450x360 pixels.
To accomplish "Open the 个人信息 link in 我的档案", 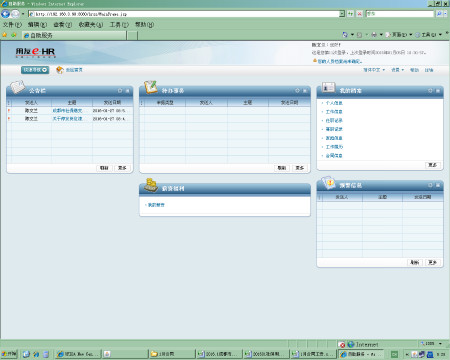I will 334,103.
